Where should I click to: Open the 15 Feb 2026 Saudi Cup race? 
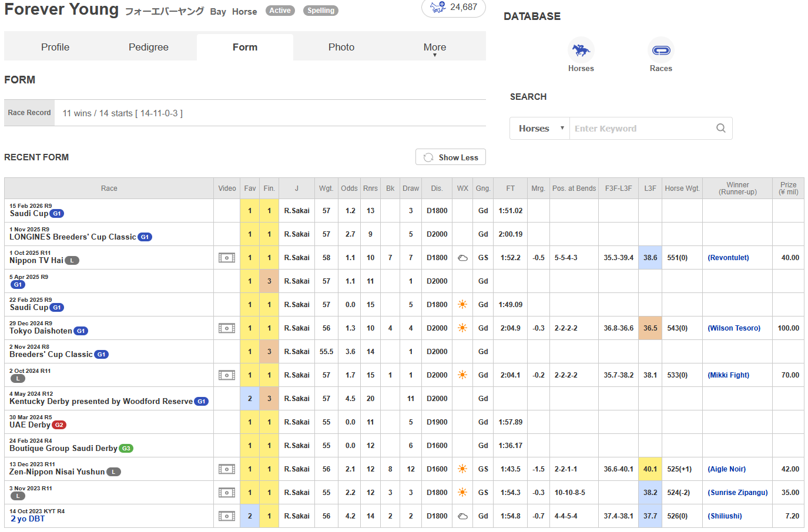coord(29,214)
